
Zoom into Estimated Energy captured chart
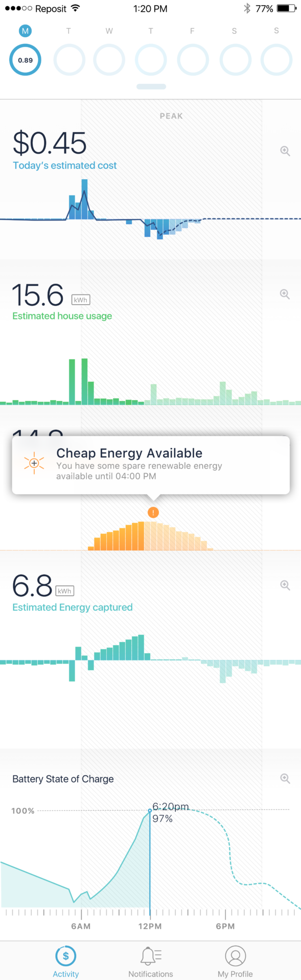point(285,585)
